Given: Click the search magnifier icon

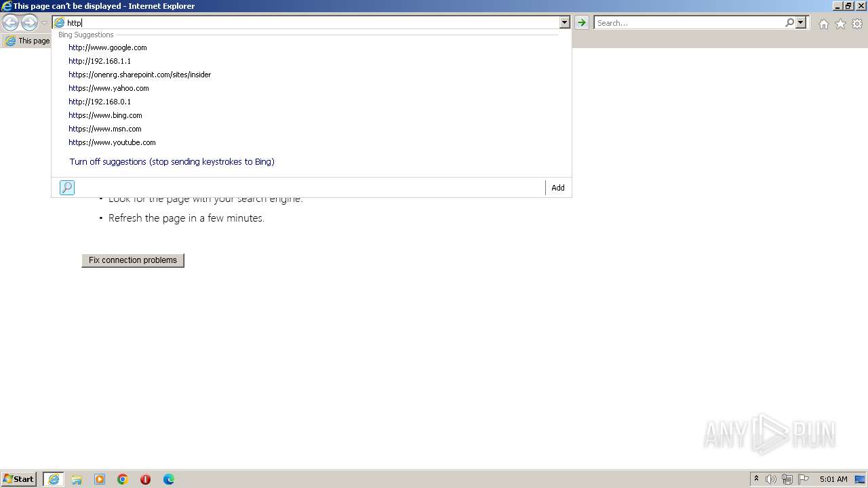Looking at the screenshot, I should (789, 22).
